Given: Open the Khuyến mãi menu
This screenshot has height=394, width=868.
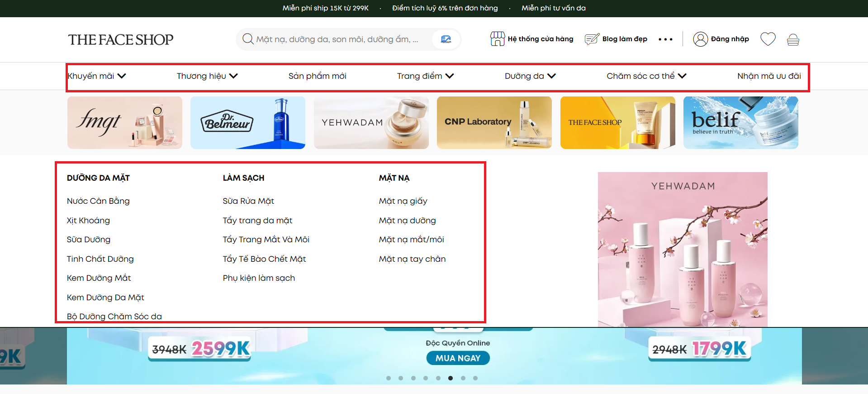Looking at the screenshot, I should pos(91,76).
